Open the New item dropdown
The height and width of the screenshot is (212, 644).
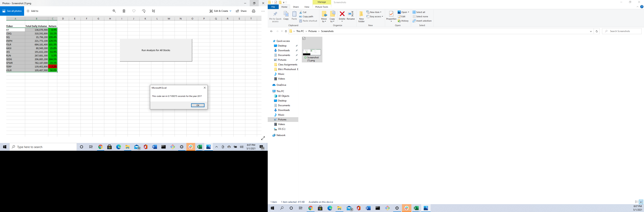381,12
